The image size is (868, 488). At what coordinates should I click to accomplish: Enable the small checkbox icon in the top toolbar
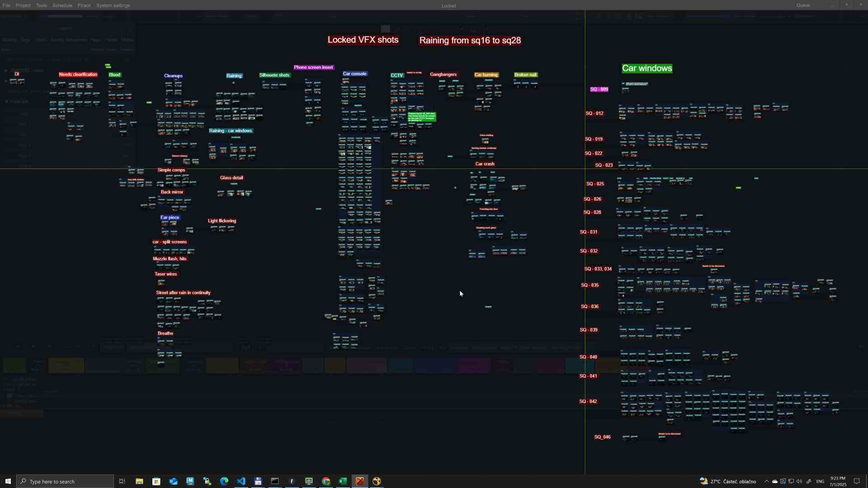click(x=639, y=16)
